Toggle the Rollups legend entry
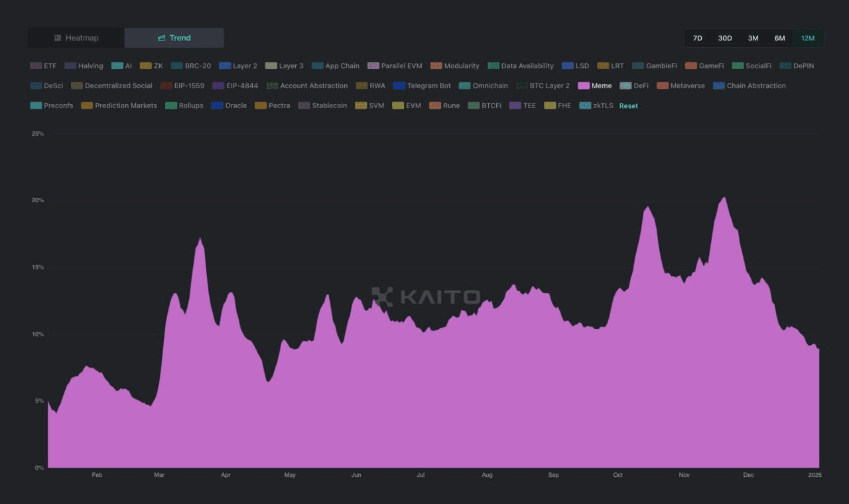Image resolution: width=849 pixels, height=504 pixels. pos(184,105)
